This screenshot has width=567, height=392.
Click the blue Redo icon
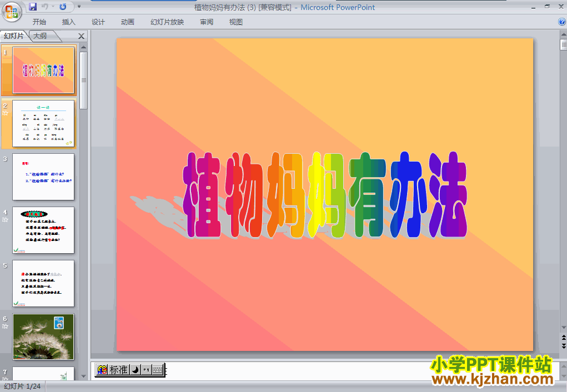coord(63,7)
